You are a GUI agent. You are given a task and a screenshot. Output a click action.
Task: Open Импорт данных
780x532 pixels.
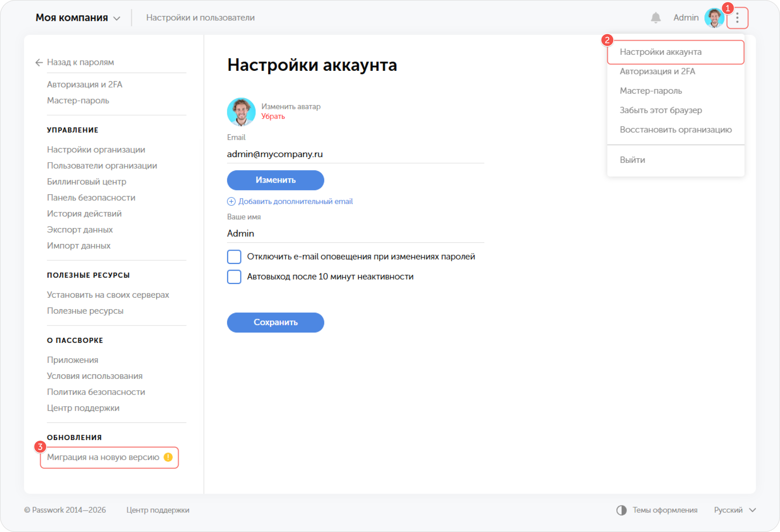pos(78,245)
